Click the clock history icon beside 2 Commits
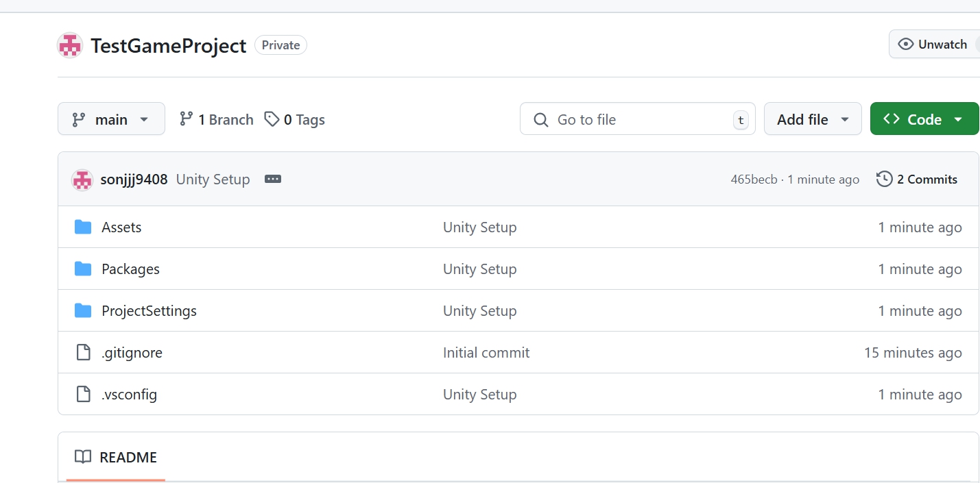The width and height of the screenshot is (980, 483). click(x=885, y=179)
